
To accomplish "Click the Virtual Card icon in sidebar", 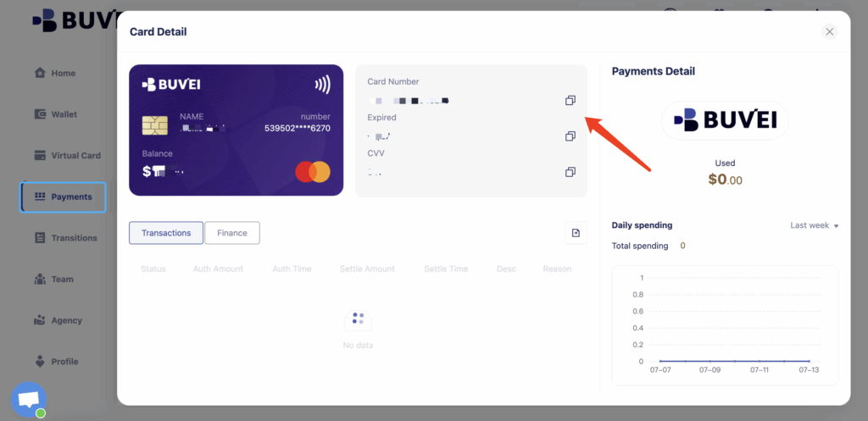I will pos(40,156).
